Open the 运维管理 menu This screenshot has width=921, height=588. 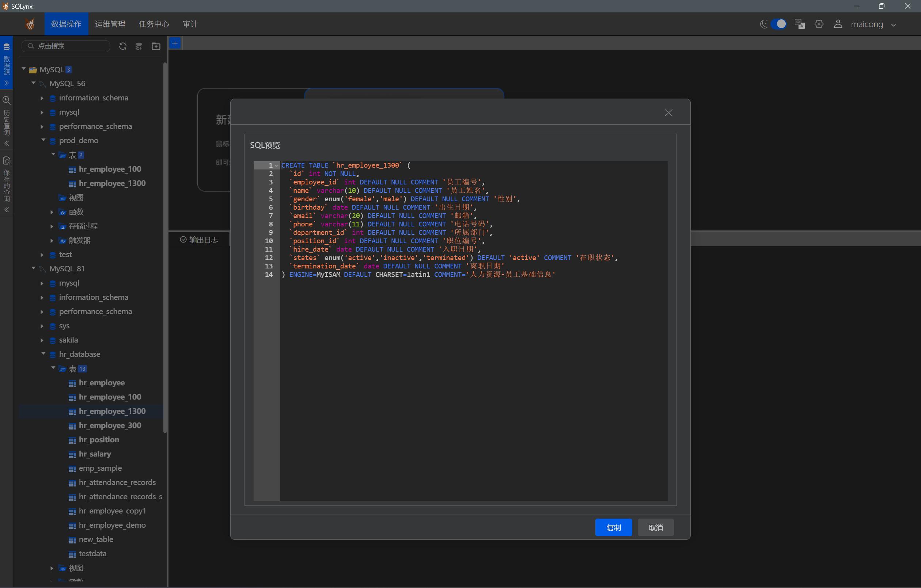point(110,24)
